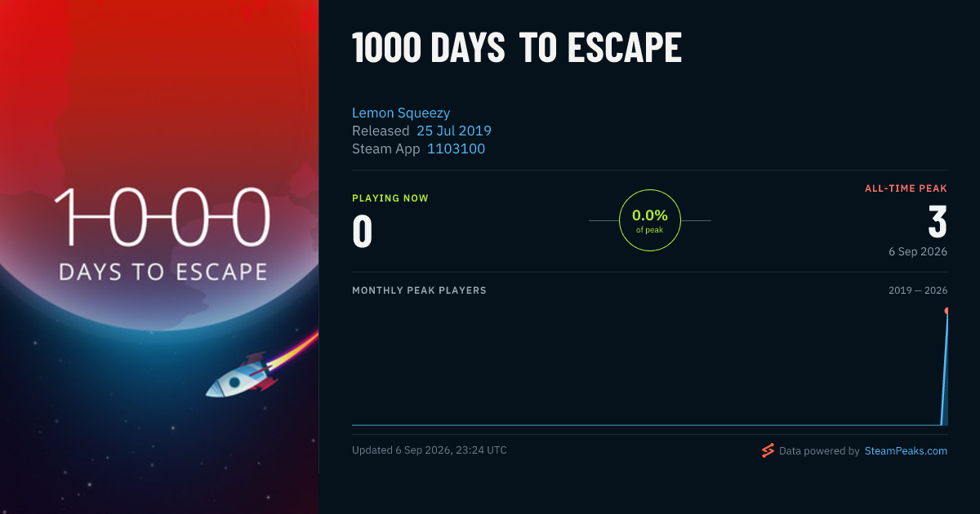Open the Lemon Squeezy developer link
Image resolution: width=980 pixels, height=514 pixels.
click(x=401, y=113)
